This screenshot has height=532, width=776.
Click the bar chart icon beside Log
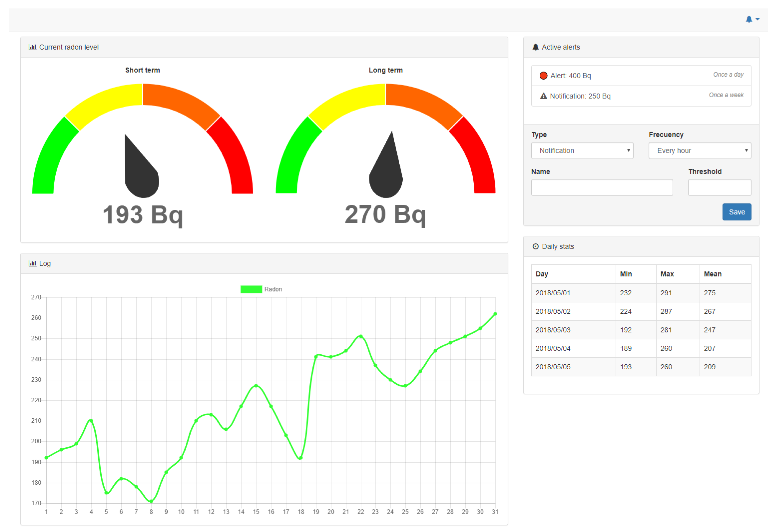[32, 264]
